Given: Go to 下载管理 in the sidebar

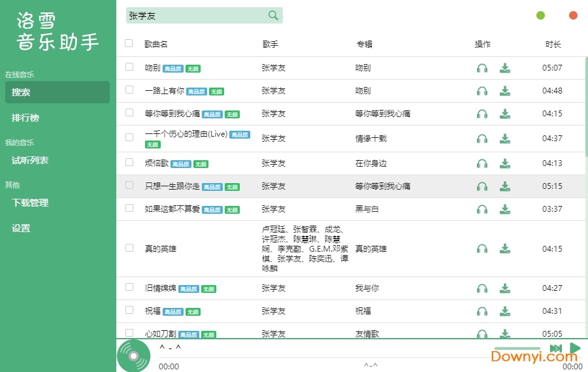Looking at the screenshot, I should coord(30,203).
